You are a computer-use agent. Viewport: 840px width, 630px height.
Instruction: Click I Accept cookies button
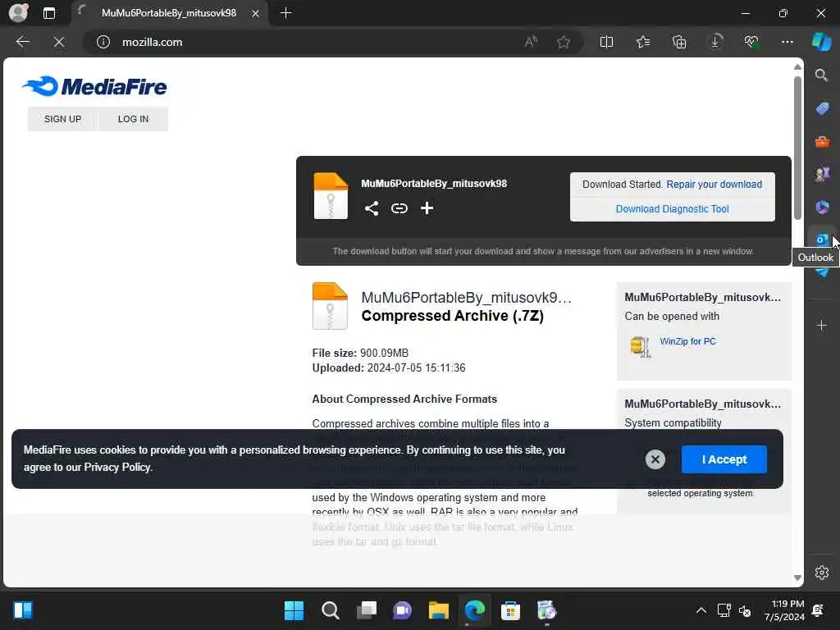pyautogui.click(x=724, y=459)
